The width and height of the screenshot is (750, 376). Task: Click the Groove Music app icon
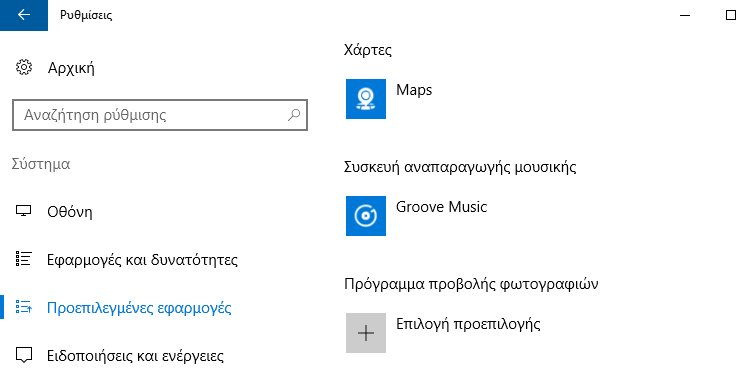[x=366, y=216]
